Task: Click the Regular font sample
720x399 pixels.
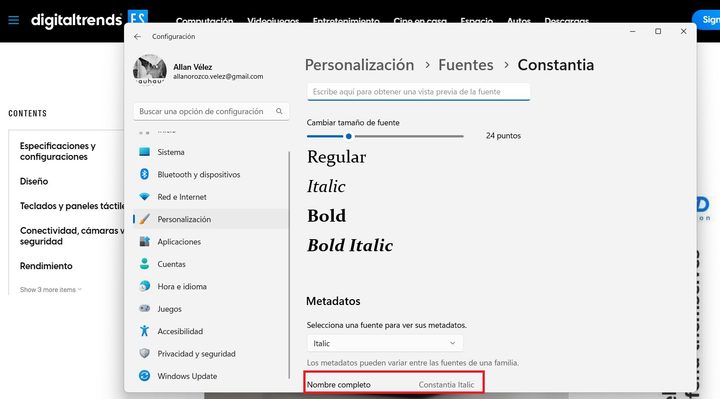Action: pos(337,157)
